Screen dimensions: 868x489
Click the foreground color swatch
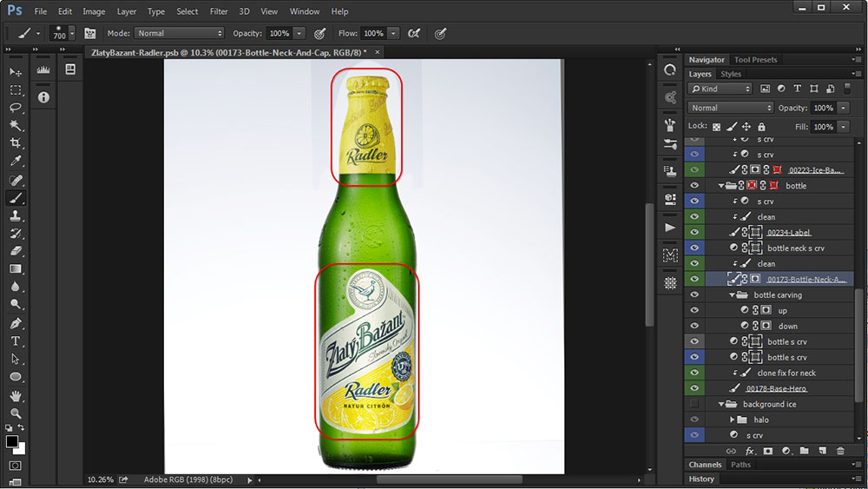pyautogui.click(x=11, y=442)
